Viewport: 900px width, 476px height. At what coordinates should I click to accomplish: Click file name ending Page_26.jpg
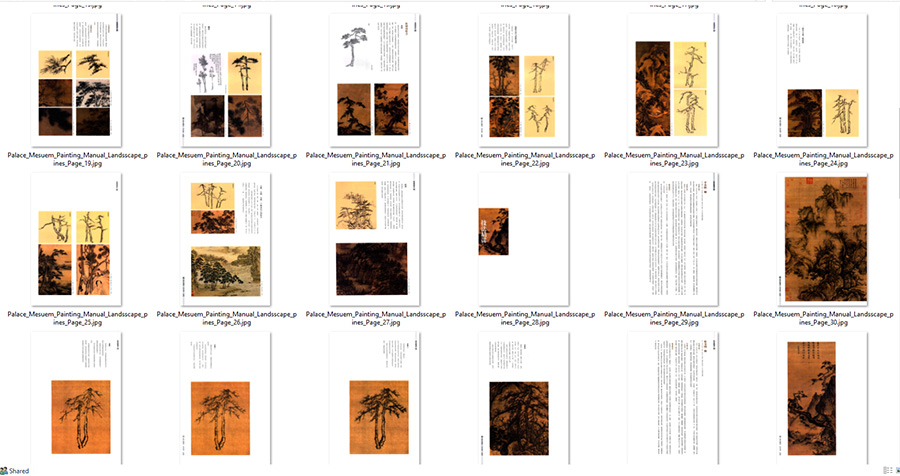[x=227, y=318]
